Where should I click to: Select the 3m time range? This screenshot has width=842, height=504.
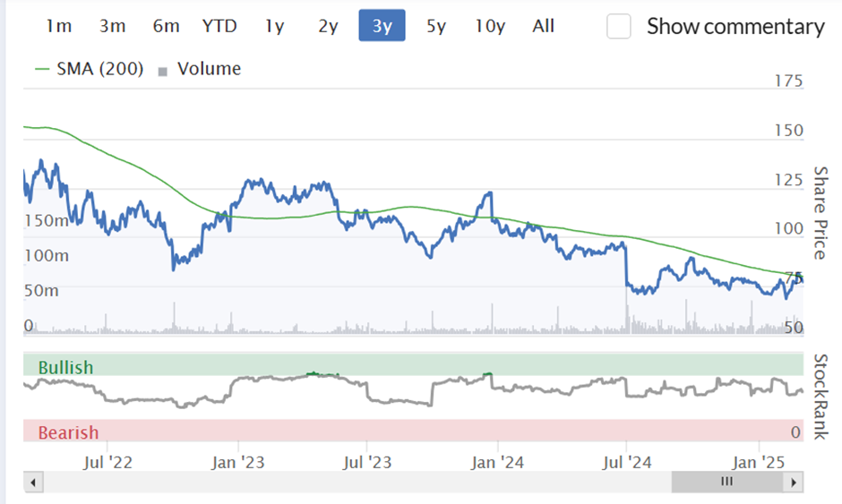[112, 26]
